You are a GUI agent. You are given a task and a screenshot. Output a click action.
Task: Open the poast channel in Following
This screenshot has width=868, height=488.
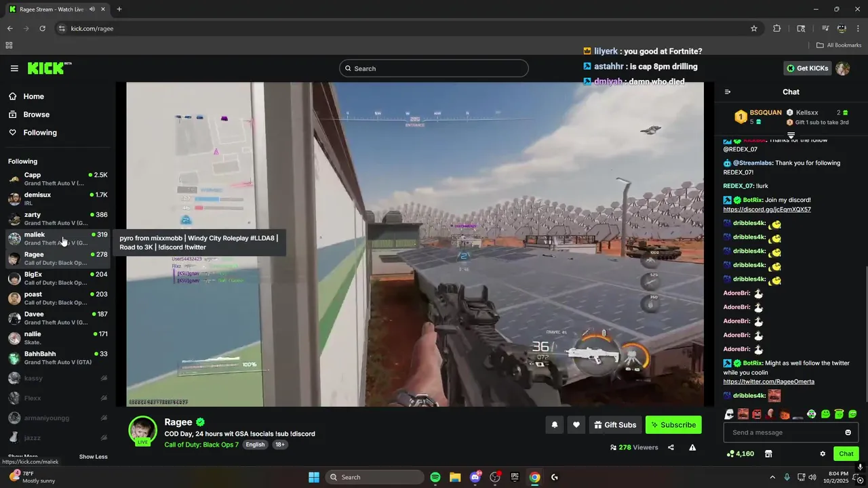click(x=58, y=298)
